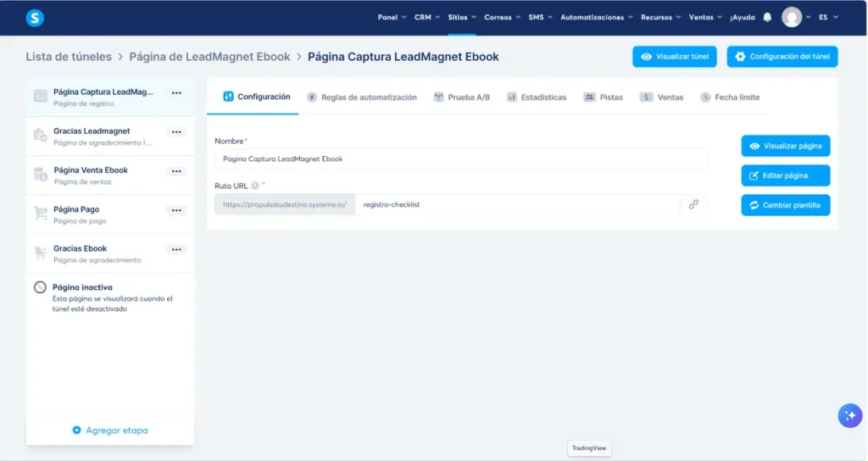Open options for Página Captura LeadMag step

[176, 93]
